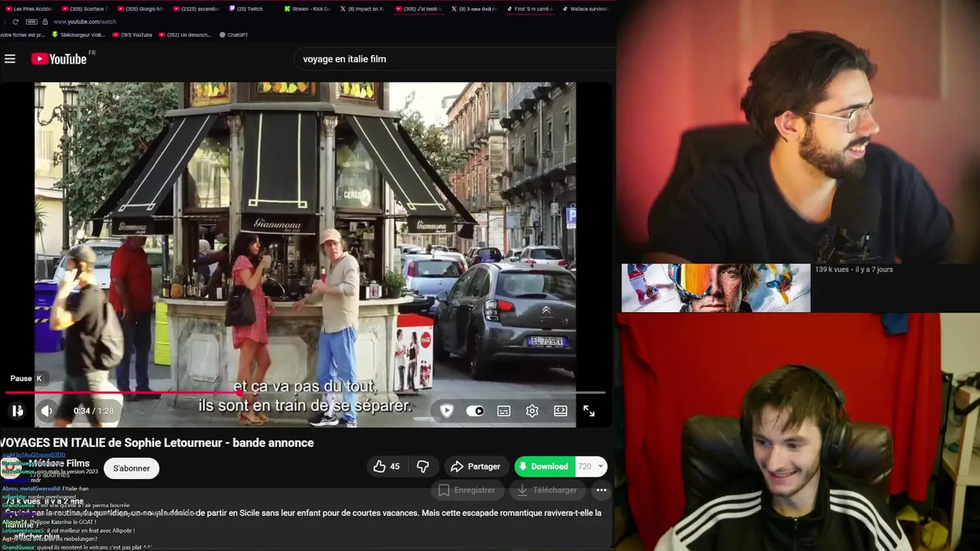Save the video with Enregistrer button
980x551 pixels.
point(466,490)
